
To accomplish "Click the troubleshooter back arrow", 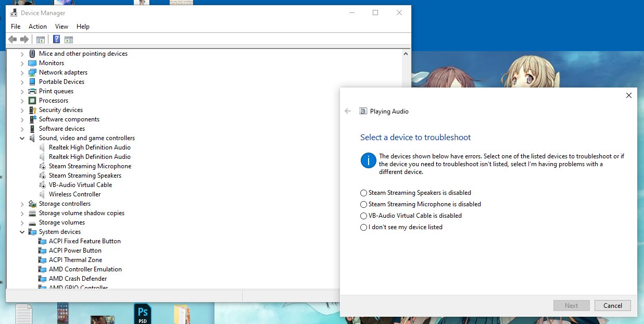I will (x=348, y=111).
